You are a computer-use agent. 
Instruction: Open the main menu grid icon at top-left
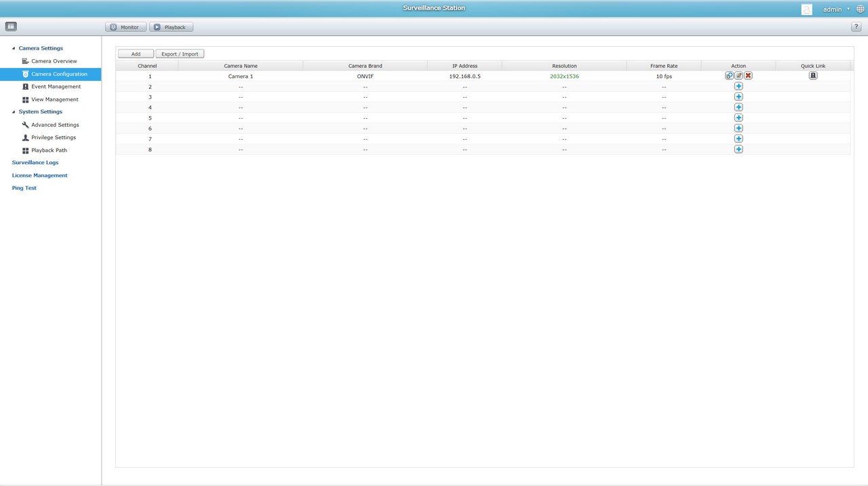pos(11,26)
